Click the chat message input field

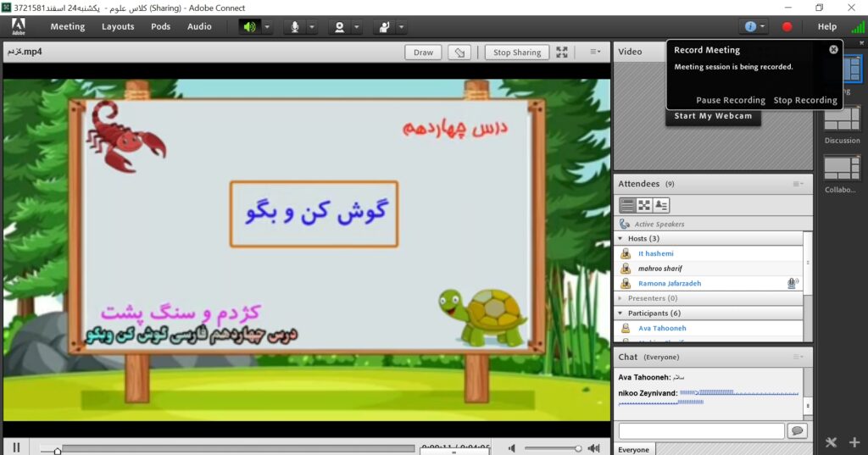[x=701, y=430]
